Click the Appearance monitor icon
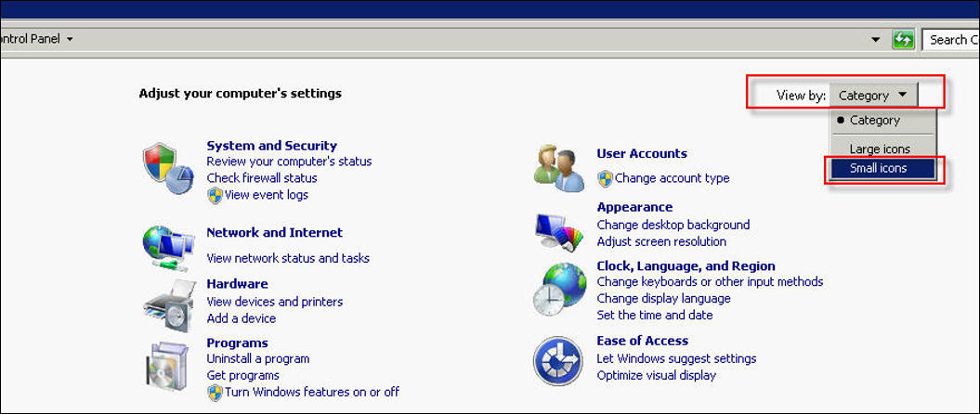The width and height of the screenshot is (980, 414). click(559, 232)
